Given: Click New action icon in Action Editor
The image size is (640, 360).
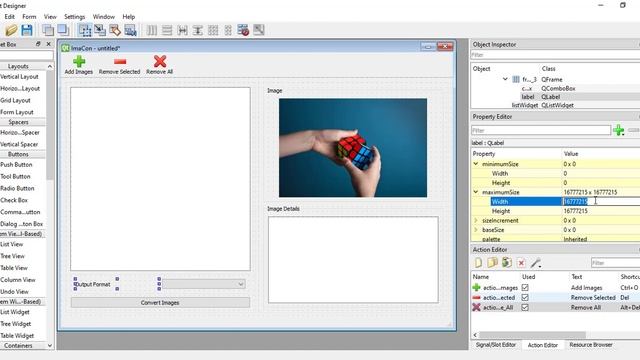Looking at the screenshot, I should [x=478, y=263].
